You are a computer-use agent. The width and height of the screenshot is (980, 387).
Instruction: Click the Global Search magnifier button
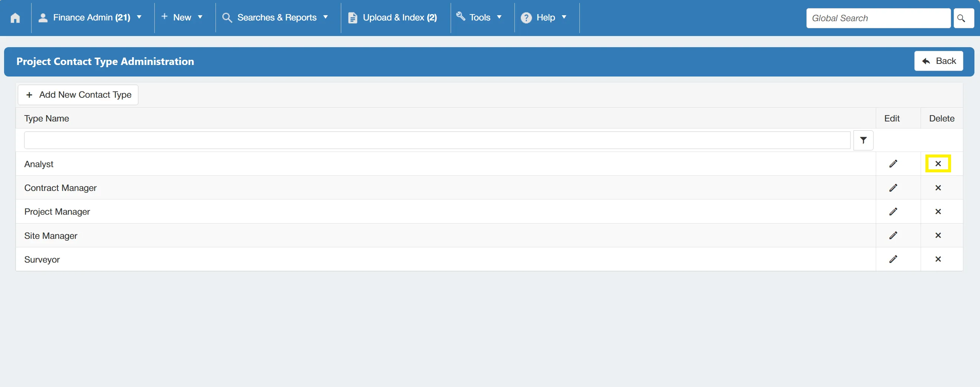(963, 18)
